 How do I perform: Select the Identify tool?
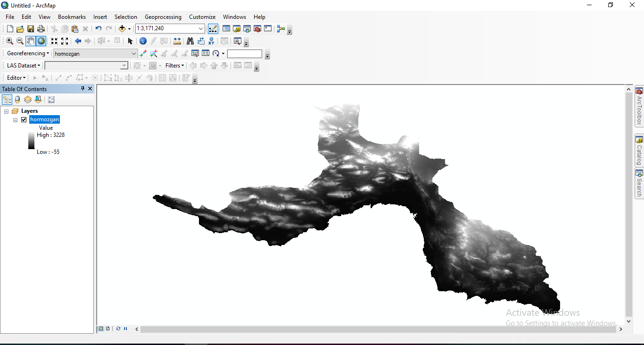143,41
